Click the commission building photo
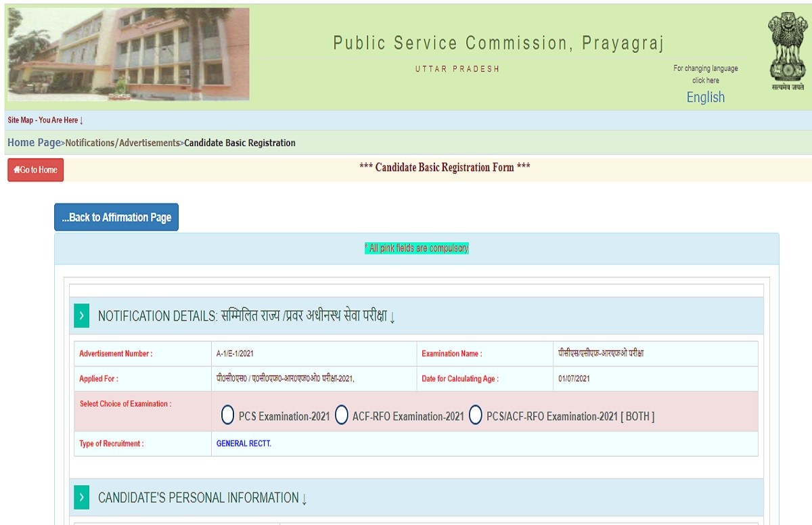The image size is (812, 525). tap(129, 54)
